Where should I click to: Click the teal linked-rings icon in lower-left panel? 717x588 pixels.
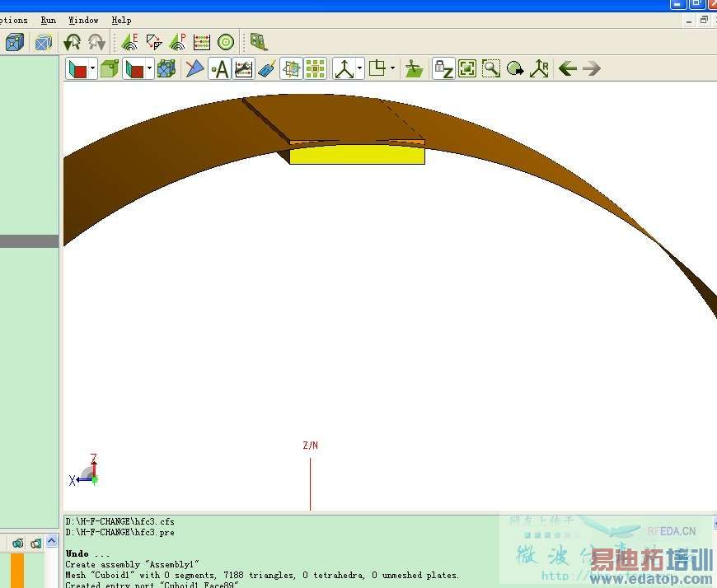tap(18, 544)
